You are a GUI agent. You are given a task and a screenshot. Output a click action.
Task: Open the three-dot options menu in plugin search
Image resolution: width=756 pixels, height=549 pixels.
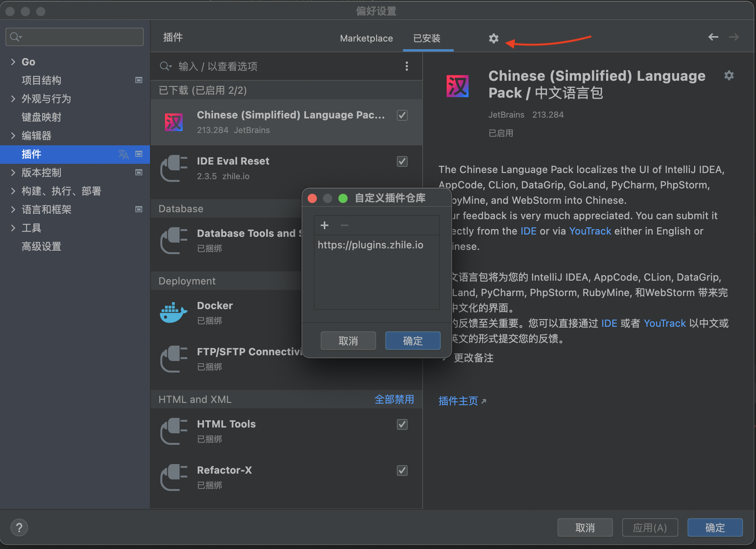(x=406, y=66)
